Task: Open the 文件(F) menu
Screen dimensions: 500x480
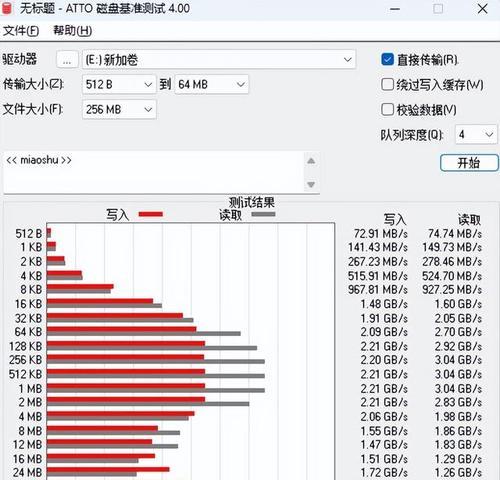Action: (21, 31)
